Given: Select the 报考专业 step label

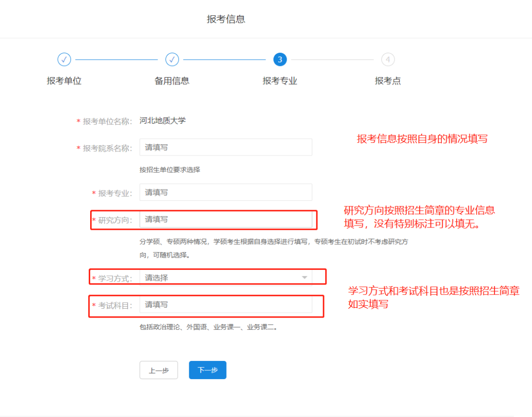Looking at the screenshot, I should pyautogui.click(x=280, y=81).
